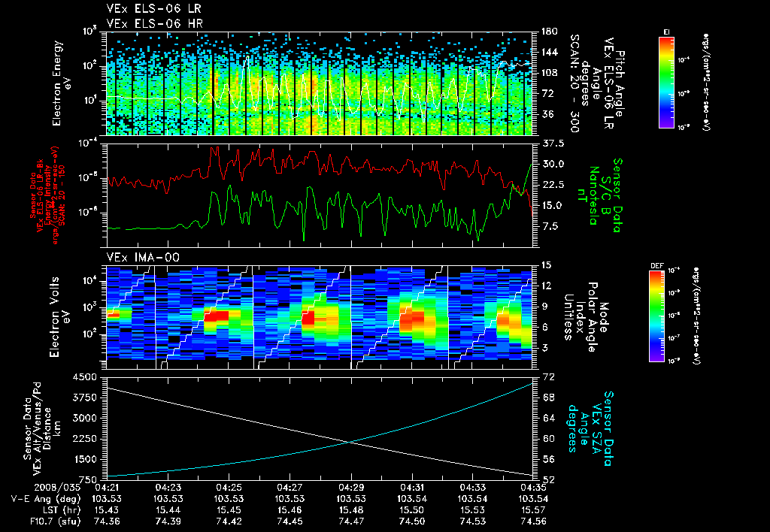Click the LST value 15.43
Screen dimensions: 770x532
pyautogui.click(x=107, y=510)
